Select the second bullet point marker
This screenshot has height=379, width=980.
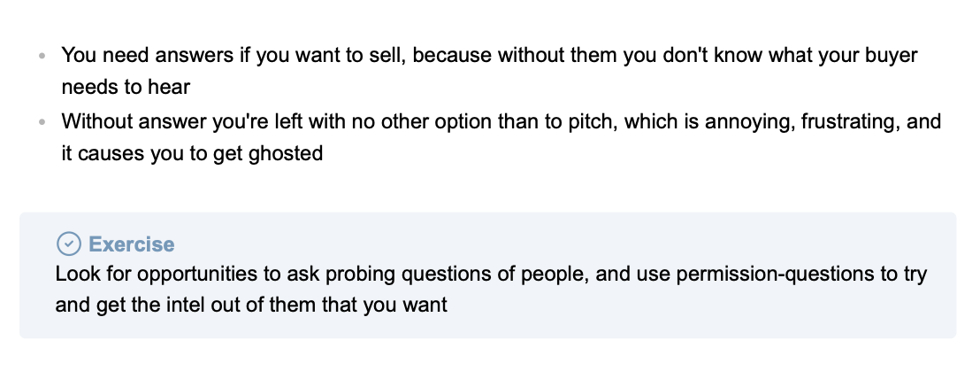point(42,122)
